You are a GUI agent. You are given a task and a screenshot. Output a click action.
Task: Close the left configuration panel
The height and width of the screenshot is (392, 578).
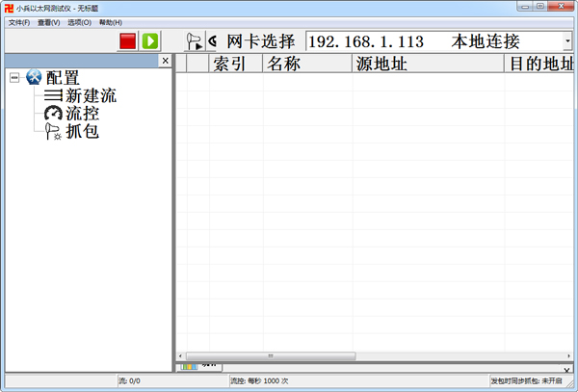[x=165, y=61]
